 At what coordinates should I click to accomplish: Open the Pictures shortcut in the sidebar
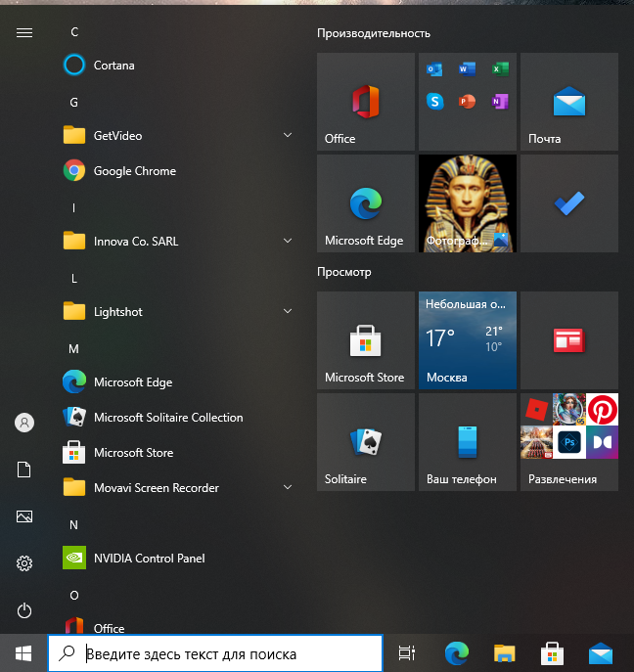[x=24, y=516]
